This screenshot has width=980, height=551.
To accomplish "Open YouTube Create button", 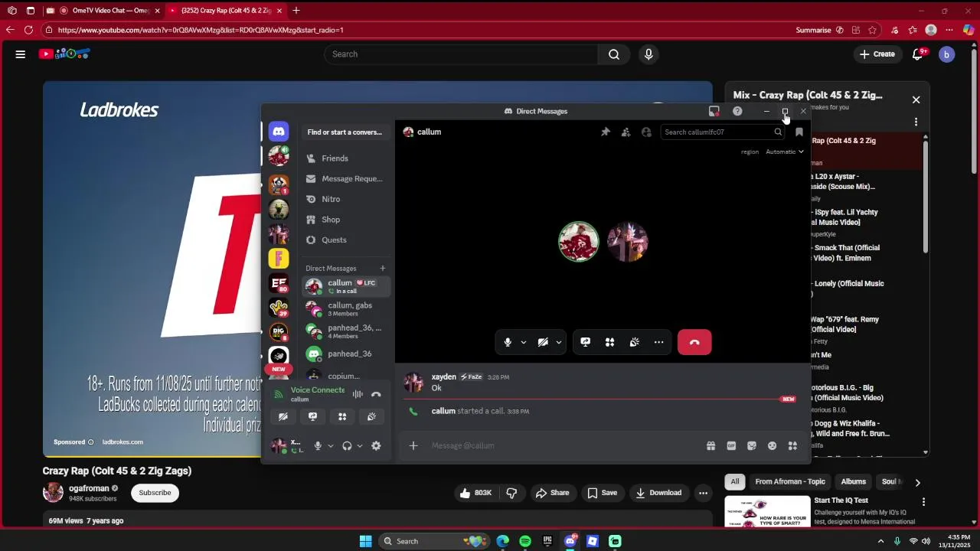I will pyautogui.click(x=877, y=54).
